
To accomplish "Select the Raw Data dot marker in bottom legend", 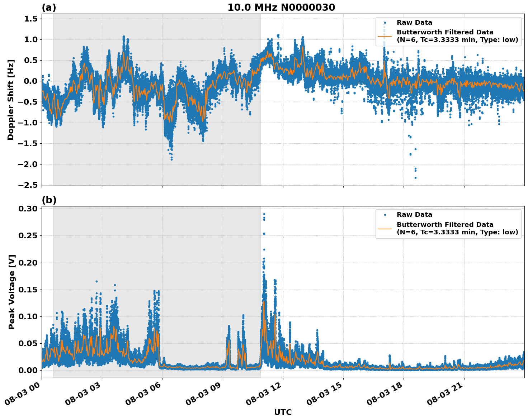I will (385, 214).
